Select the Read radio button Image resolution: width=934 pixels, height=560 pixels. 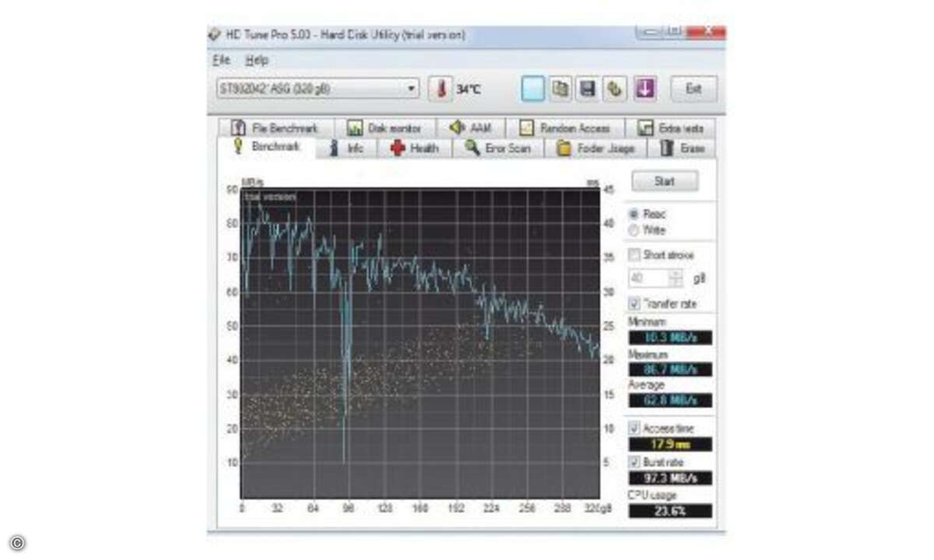pyautogui.click(x=633, y=214)
